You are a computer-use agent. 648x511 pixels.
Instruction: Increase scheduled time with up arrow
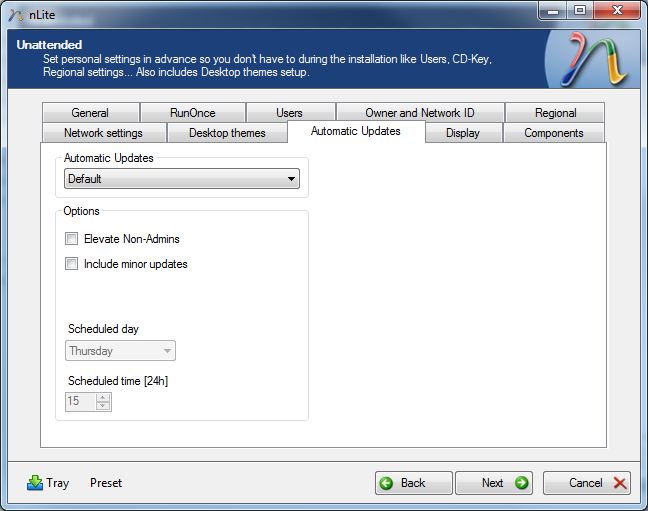102,397
